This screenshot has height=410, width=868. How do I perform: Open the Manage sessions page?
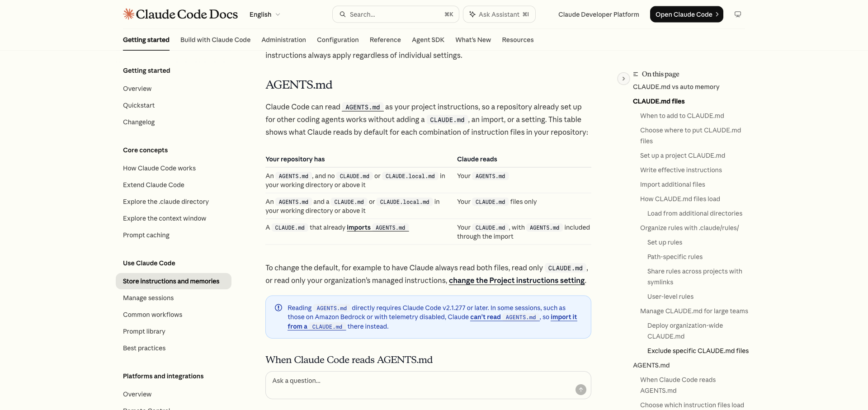coord(148,298)
